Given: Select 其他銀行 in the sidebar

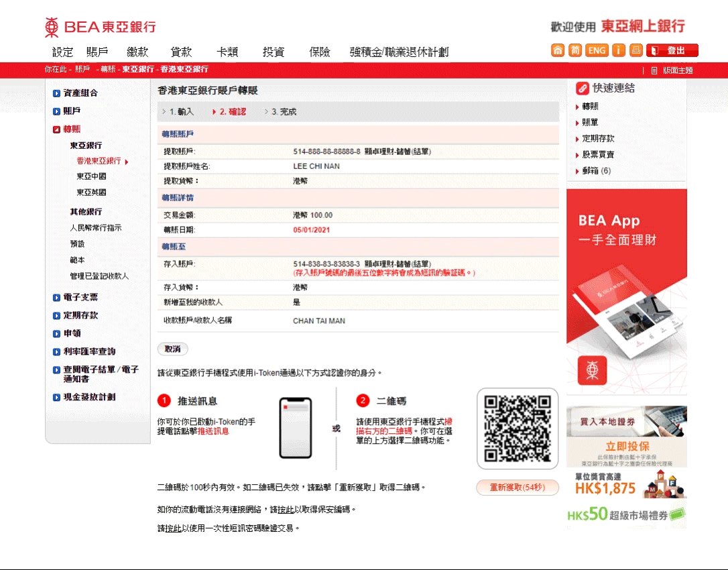Looking at the screenshot, I should point(86,212).
